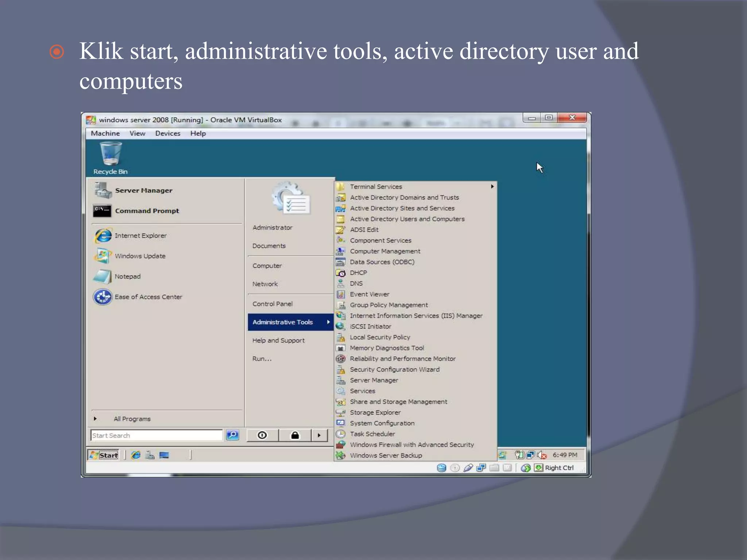Open Server Manager quick launch icon
Screen dimensions: 747x560
[150, 455]
